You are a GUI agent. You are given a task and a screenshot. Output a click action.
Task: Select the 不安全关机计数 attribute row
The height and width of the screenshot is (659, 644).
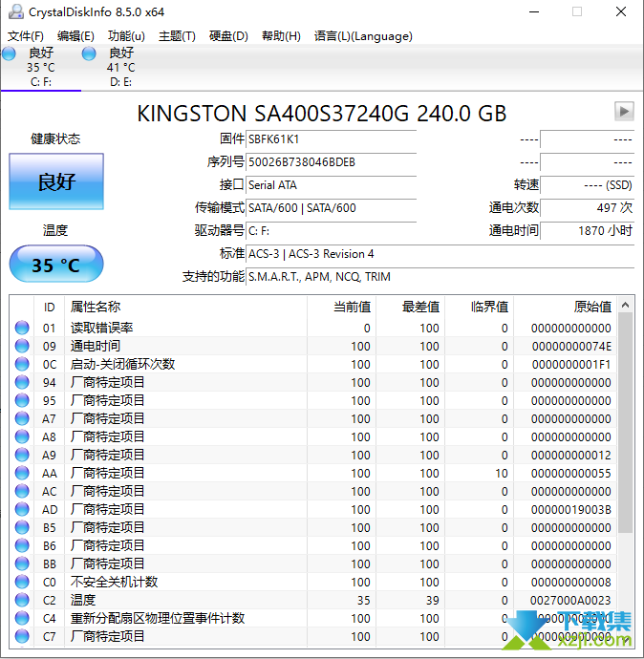coord(313,582)
